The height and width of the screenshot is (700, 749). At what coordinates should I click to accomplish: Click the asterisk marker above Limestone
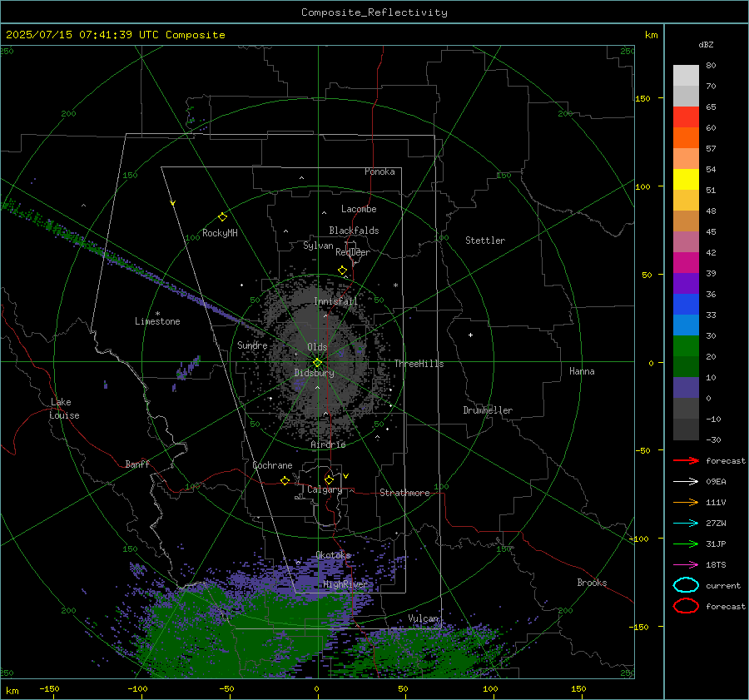coord(157,314)
